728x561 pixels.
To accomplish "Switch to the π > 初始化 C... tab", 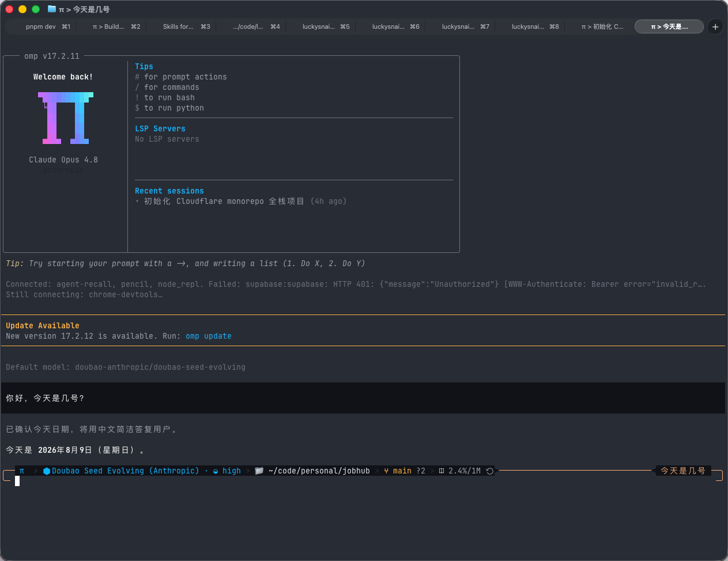I will point(599,26).
